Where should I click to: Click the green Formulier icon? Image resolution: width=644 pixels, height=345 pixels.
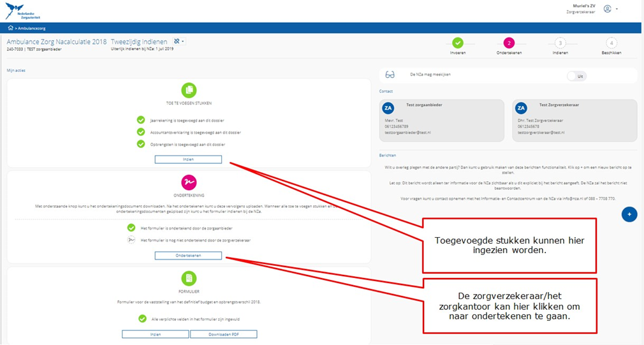pos(189,278)
